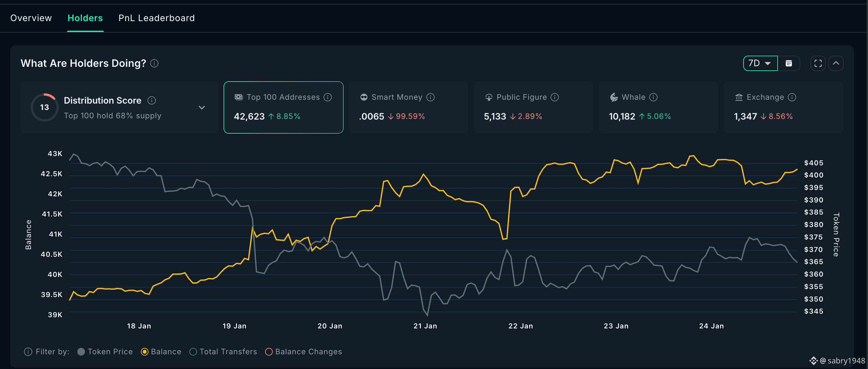The height and width of the screenshot is (369, 868).
Task: Switch to the Overview tab
Action: point(31,18)
